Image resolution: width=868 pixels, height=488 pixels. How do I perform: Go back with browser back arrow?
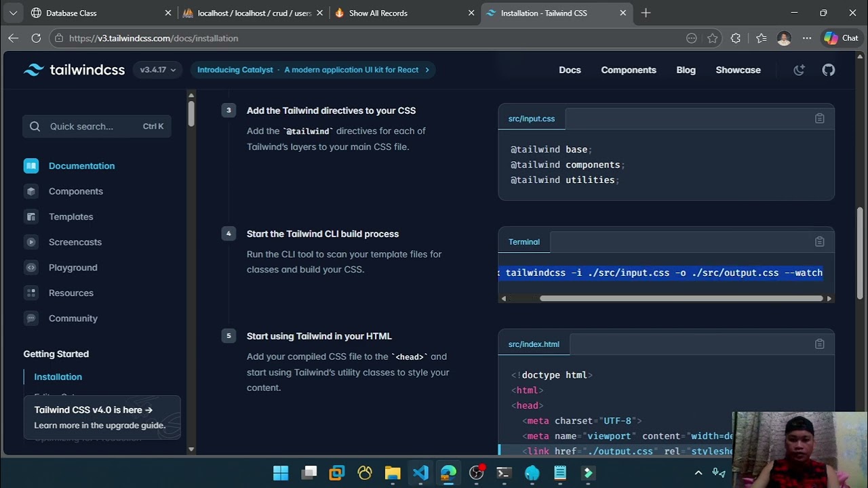[x=13, y=39]
